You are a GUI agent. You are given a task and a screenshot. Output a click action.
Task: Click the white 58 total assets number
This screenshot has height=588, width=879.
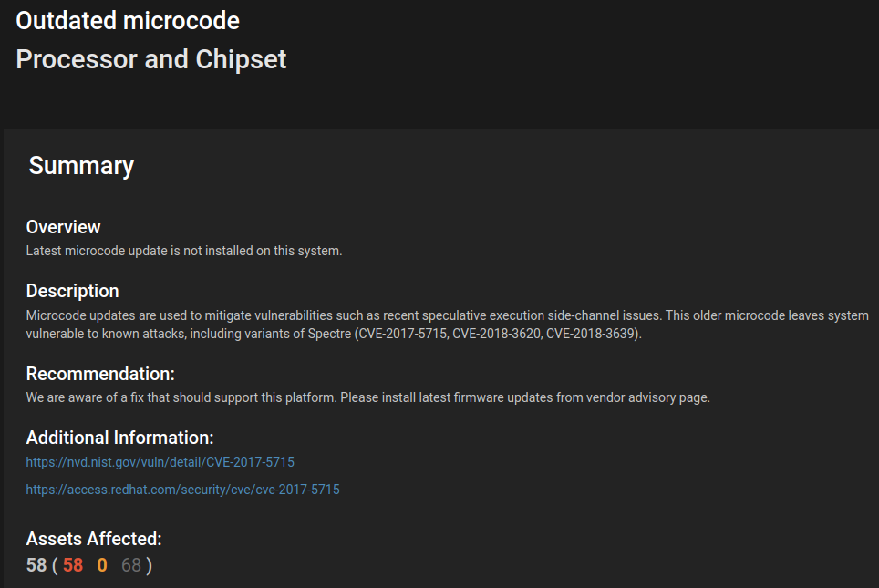(x=36, y=565)
